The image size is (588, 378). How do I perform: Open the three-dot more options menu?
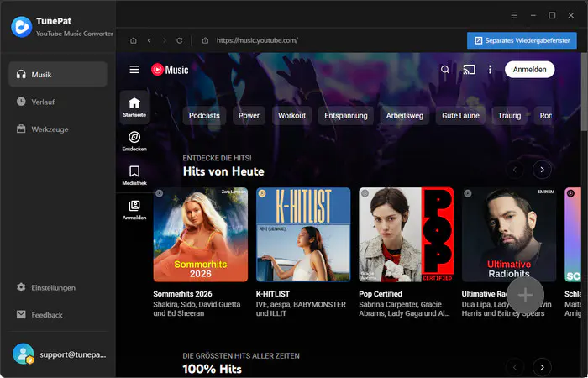point(490,70)
